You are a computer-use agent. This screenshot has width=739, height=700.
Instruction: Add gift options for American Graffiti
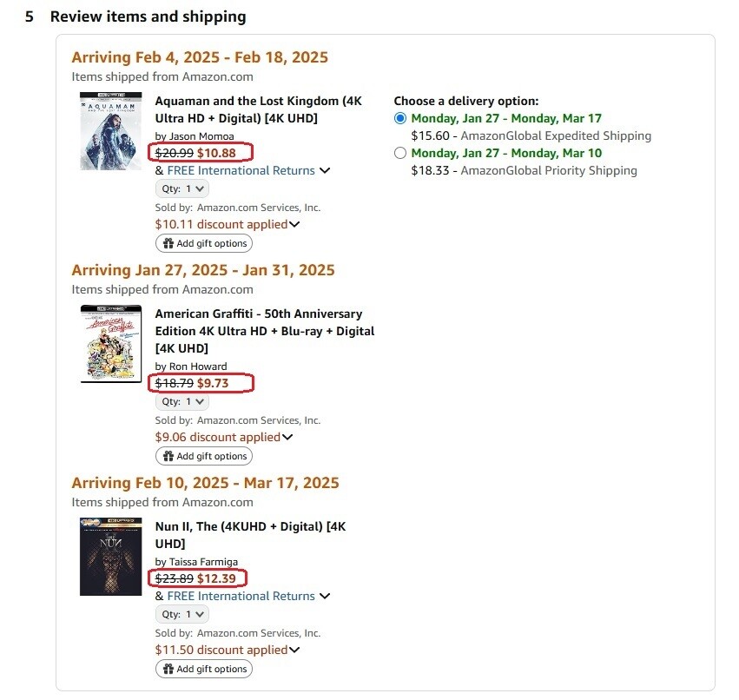(x=204, y=456)
